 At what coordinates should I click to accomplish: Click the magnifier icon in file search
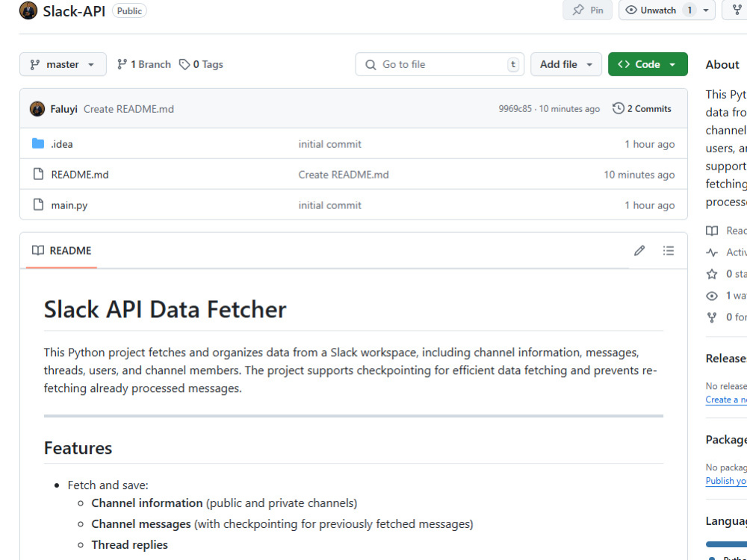coord(371,65)
